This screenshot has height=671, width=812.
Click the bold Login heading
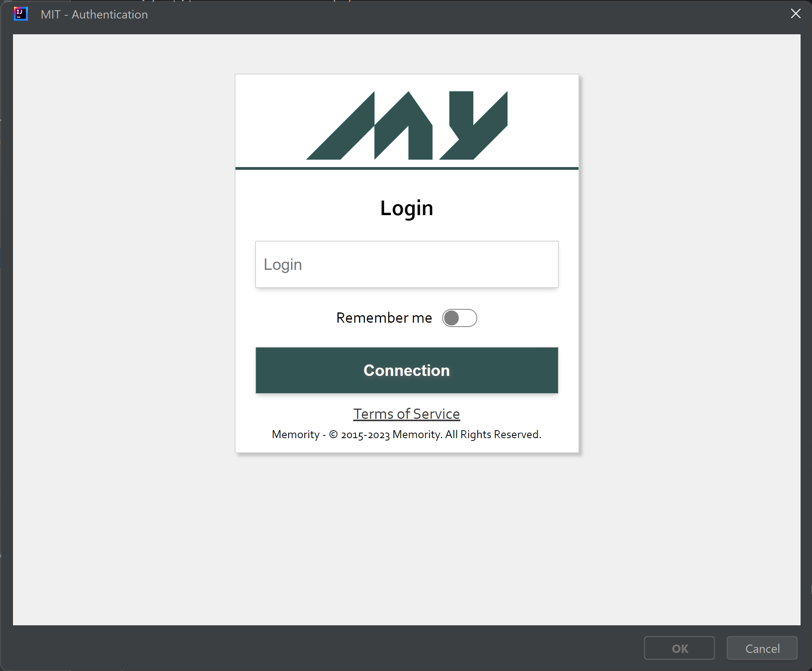406,208
